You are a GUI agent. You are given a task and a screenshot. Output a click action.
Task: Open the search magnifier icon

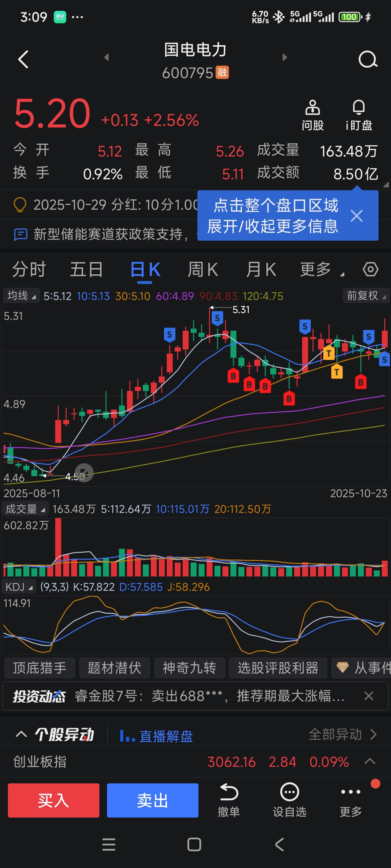(368, 59)
